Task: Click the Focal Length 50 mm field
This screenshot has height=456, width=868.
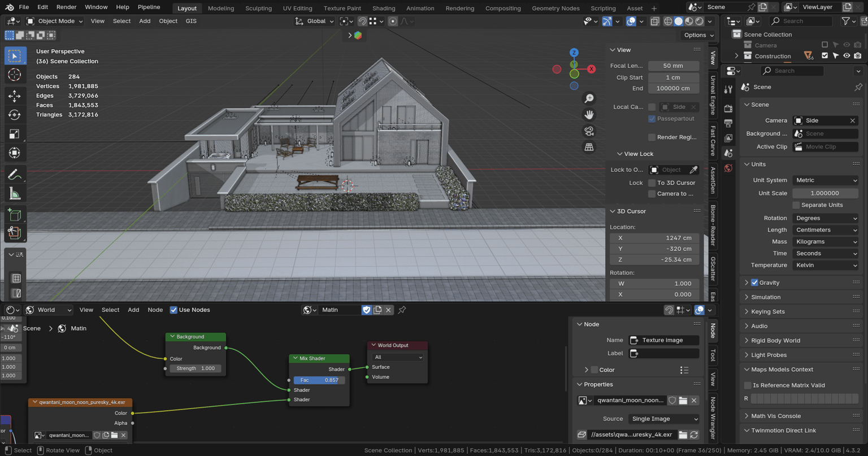Action: 673,66
